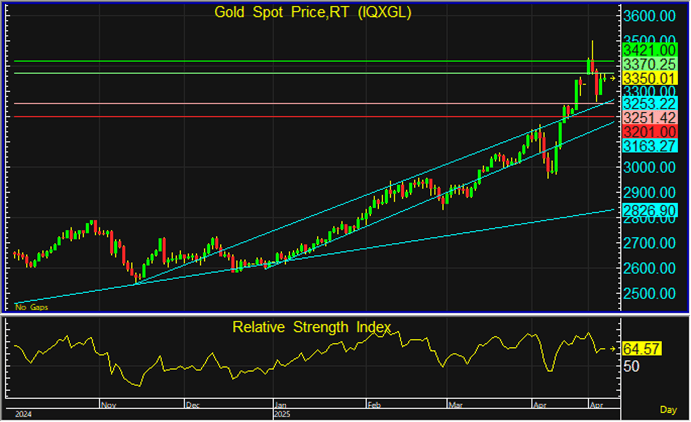The width and height of the screenshot is (691, 422).
Task: Click the Feb month label on axis
Action: tap(374, 404)
